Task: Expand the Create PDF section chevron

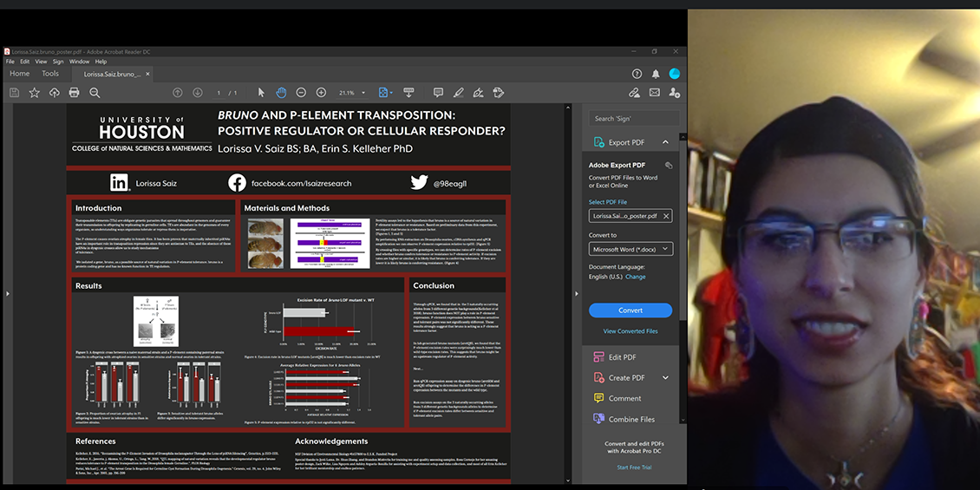Action: point(666,377)
